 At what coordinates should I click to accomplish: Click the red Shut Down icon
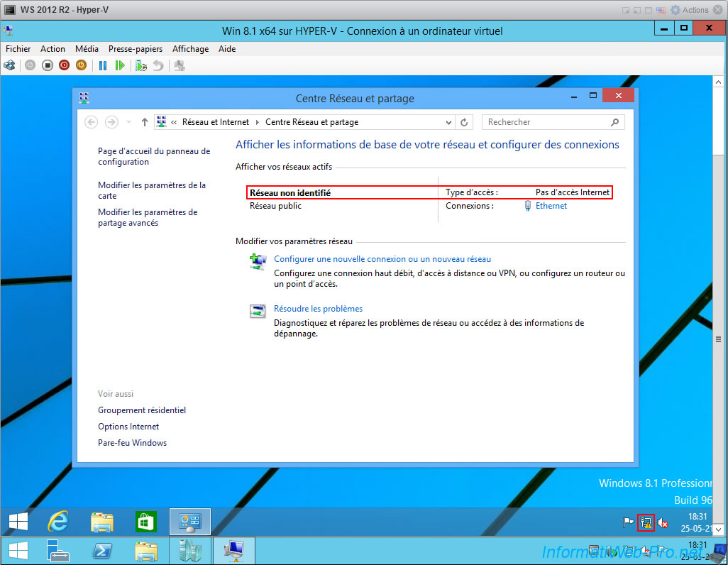pos(64,65)
